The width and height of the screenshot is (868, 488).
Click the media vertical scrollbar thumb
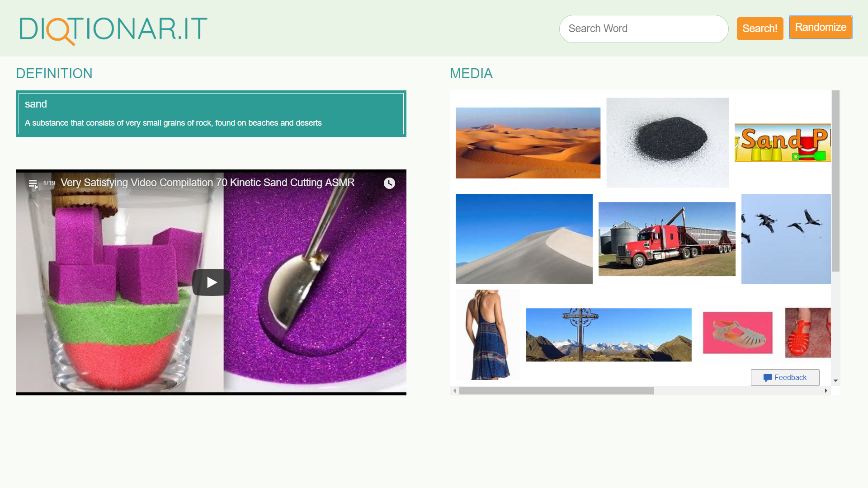tap(836, 181)
